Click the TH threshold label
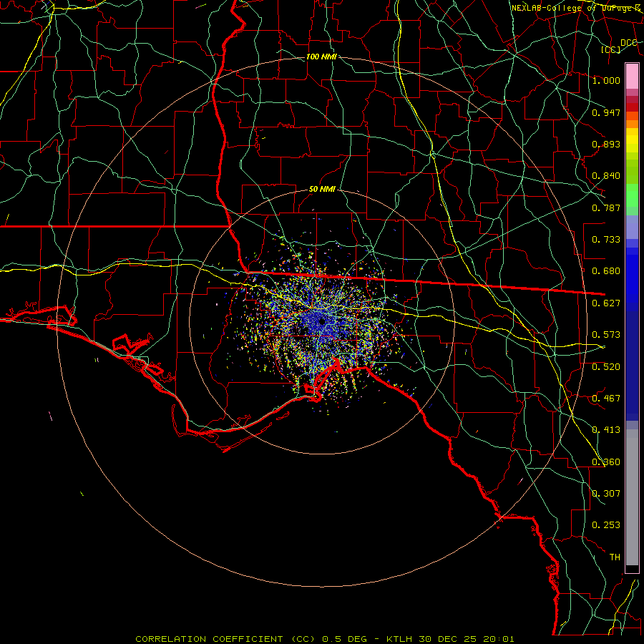644x644 pixels. pos(615,557)
